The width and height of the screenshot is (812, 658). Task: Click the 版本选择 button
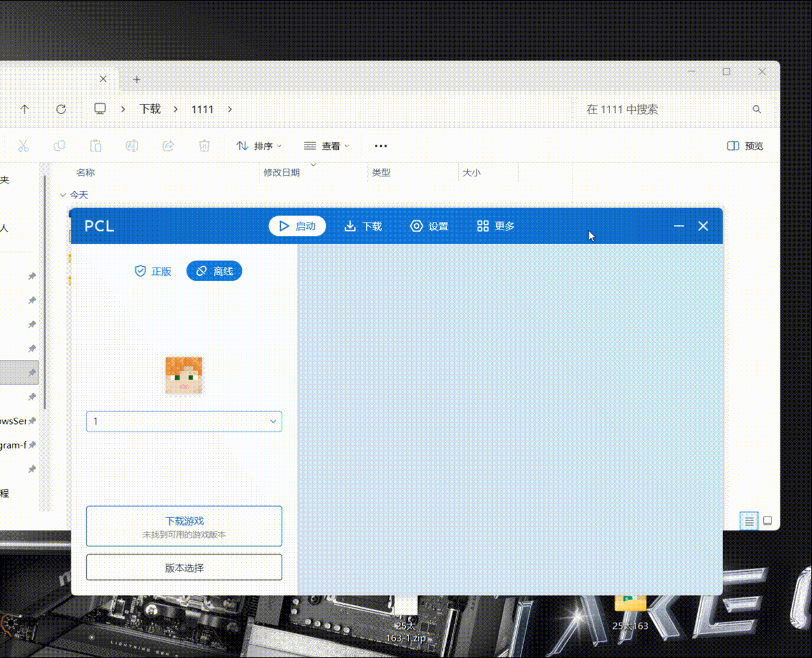coord(184,567)
